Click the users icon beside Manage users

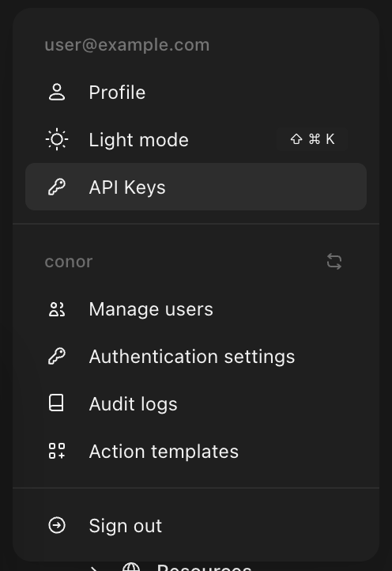coord(57,309)
